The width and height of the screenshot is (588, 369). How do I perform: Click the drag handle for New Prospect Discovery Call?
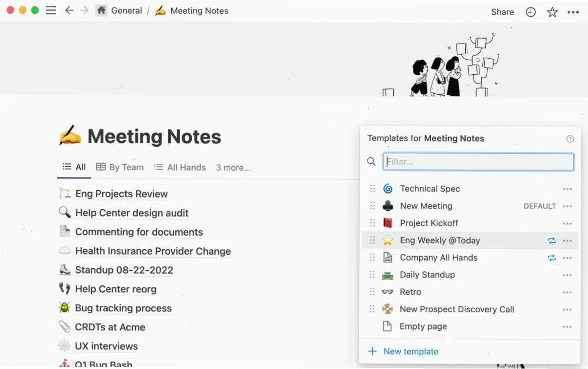372,309
